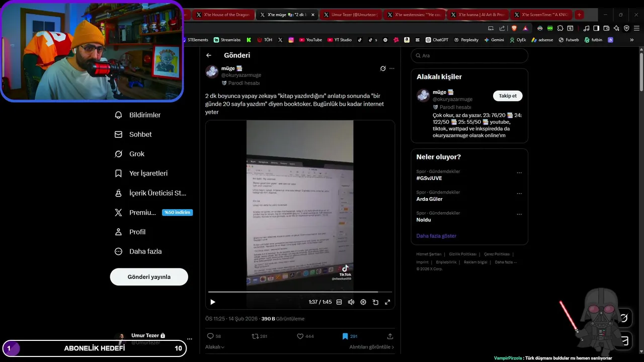This screenshot has height=362, width=644.
Task: Switch to X'te Ivanna AI Art tab
Action: (x=477, y=15)
